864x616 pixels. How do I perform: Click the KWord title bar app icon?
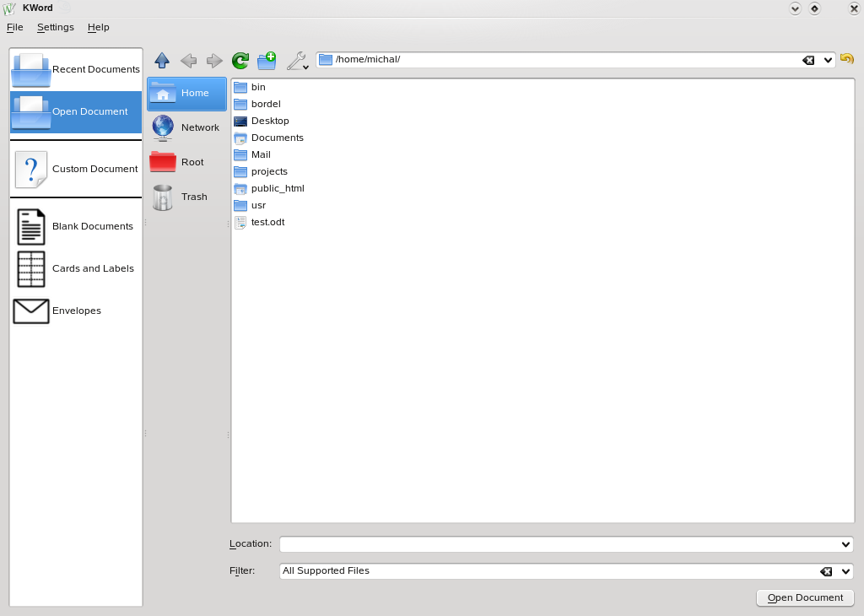8,8
